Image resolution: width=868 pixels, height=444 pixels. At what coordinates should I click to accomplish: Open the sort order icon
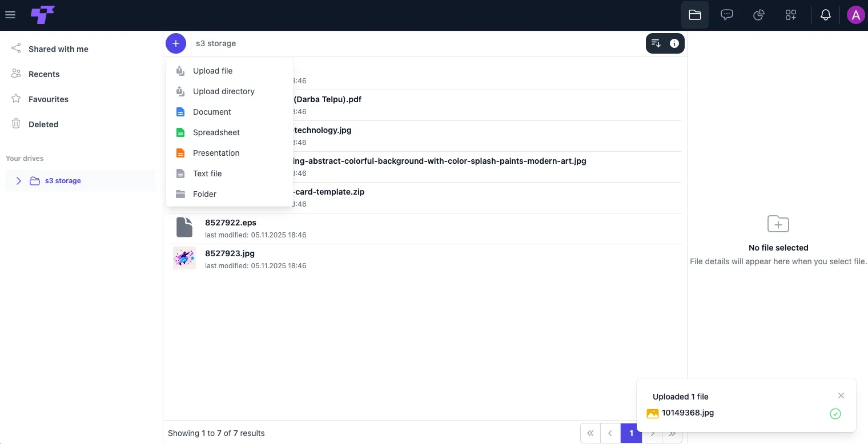pyautogui.click(x=656, y=43)
